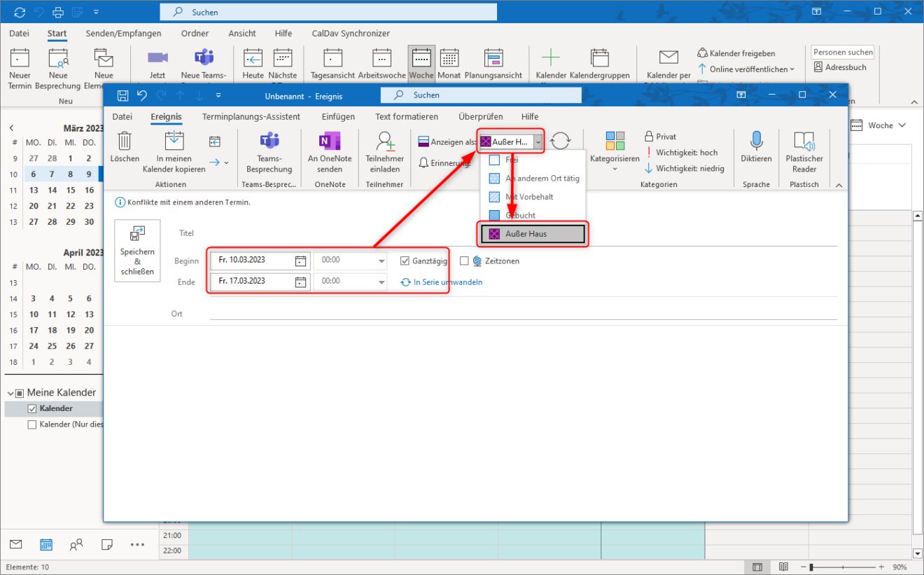The width and height of the screenshot is (924, 575).
Task: Open Notes module in navigation bar
Action: [x=107, y=544]
